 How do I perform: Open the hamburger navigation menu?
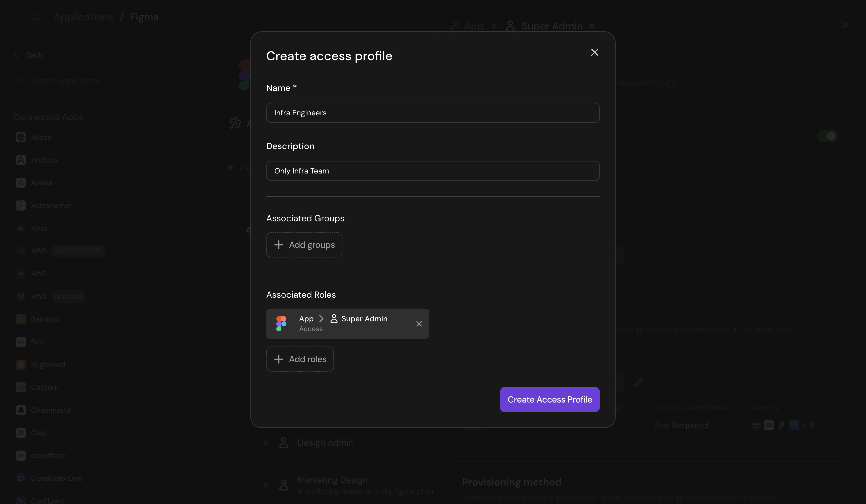click(37, 17)
